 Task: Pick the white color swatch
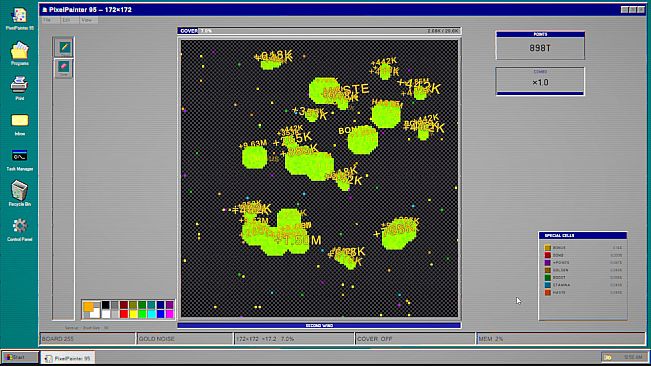[105, 314]
